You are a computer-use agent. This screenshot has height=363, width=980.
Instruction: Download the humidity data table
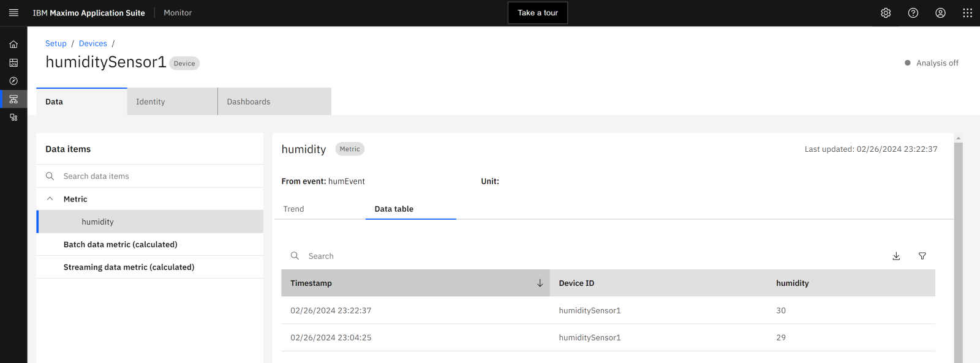pyautogui.click(x=896, y=256)
